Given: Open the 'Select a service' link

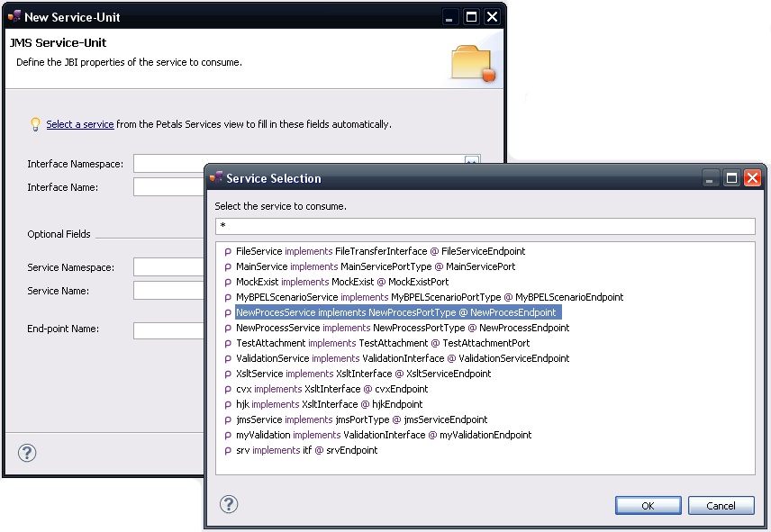Looking at the screenshot, I should pyautogui.click(x=80, y=124).
